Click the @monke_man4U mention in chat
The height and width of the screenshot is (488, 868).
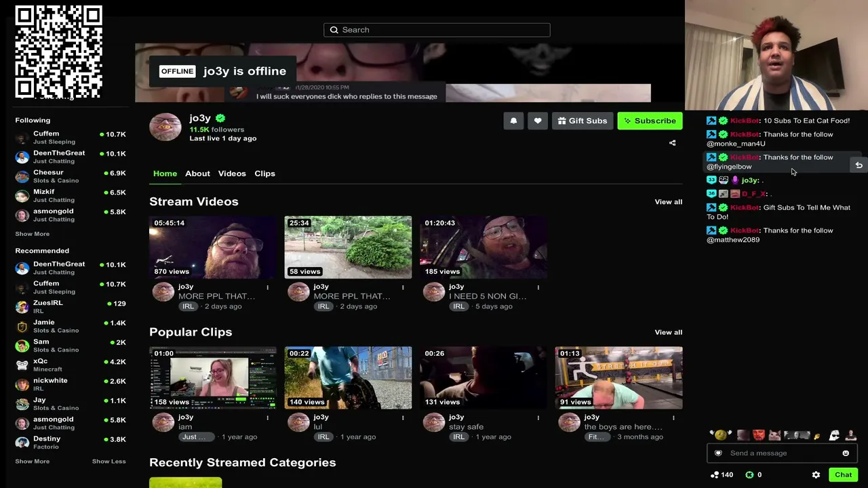point(736,144)
